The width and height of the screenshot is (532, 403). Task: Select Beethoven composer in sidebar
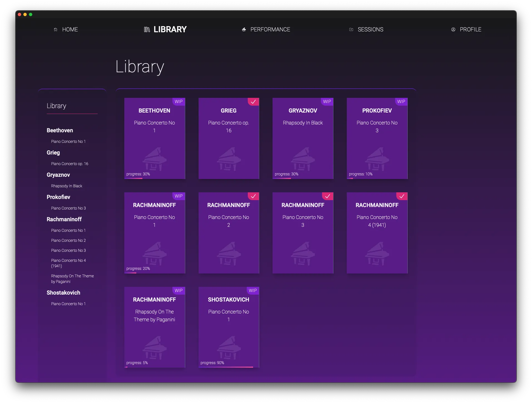60,130
